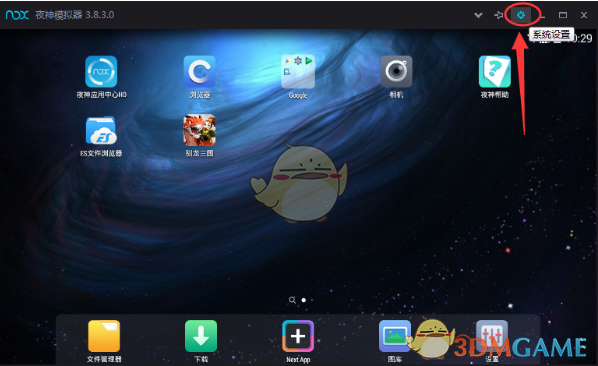Open the system settings gear icon
The width and height of the screenshot is (598, 366).
coord(521,15)
